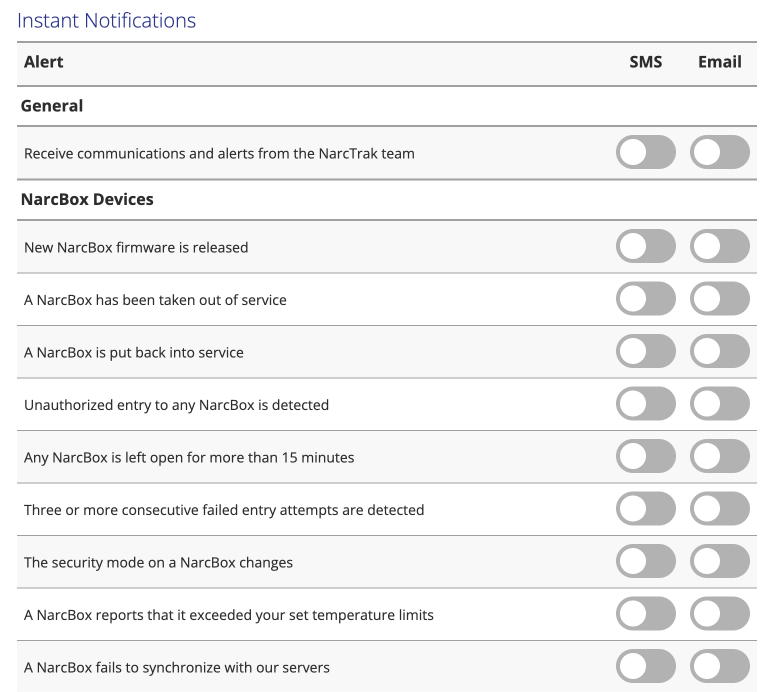
Task: Turn on Email for NarcBox taken out of service
Action: click(x=720, y=299)
